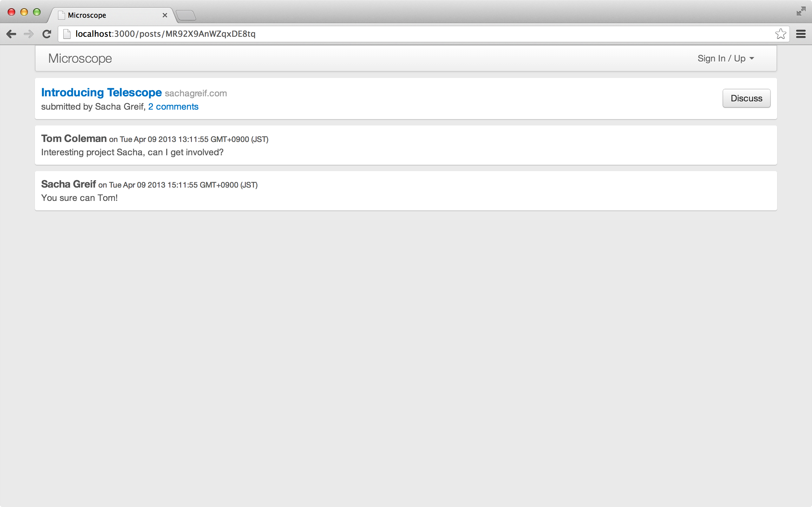Open the 2 comments link
The height and width of the screenshot is (507, 812).
(x=173, y=107)
